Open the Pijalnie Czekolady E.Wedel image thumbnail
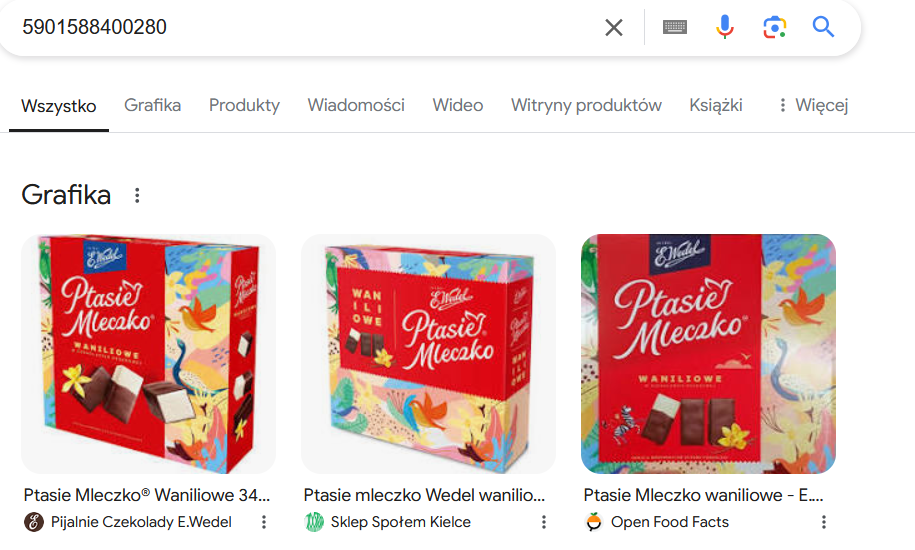This screenshot has width=915, height=550. point(148,353)
